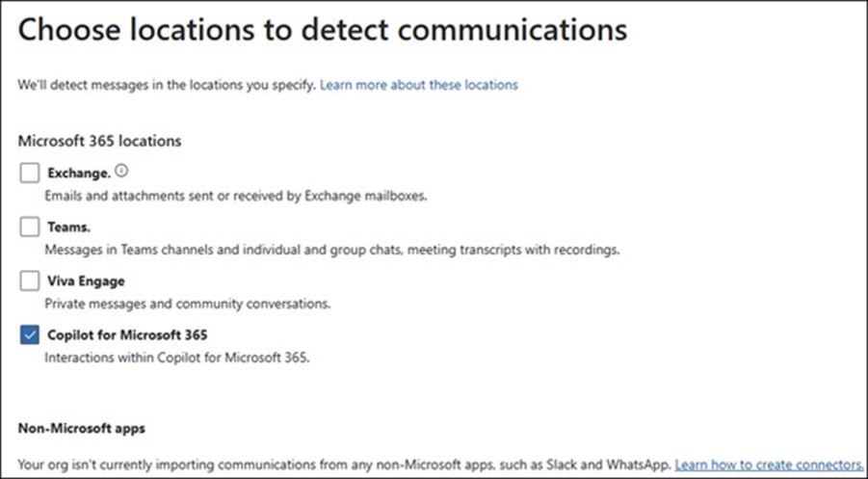The height and width of the screenshot is (479, 868).
Task: Click 'Interactions within Copilot for Microsoft 365' description
Action: (x=177, y=358)
